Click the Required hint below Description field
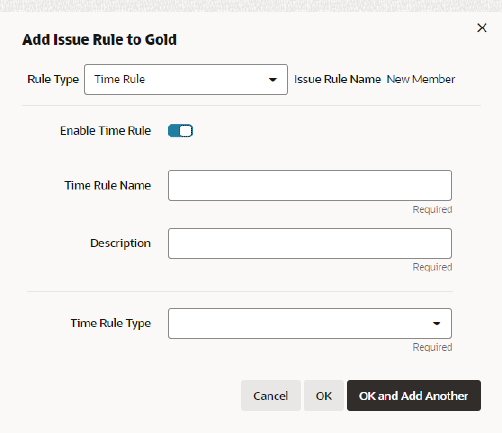This screenshot has height=433, width=502. point(432,267)
